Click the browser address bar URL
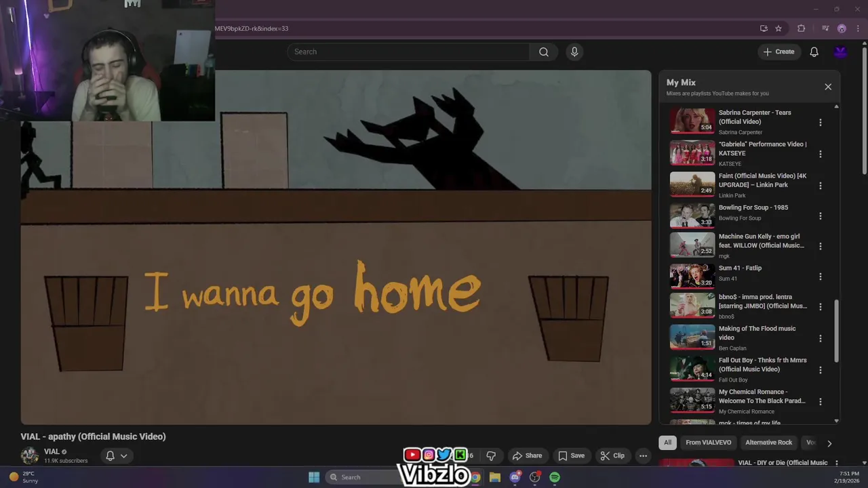This screenshot has width=868, height=488. (x=252, y=28)
